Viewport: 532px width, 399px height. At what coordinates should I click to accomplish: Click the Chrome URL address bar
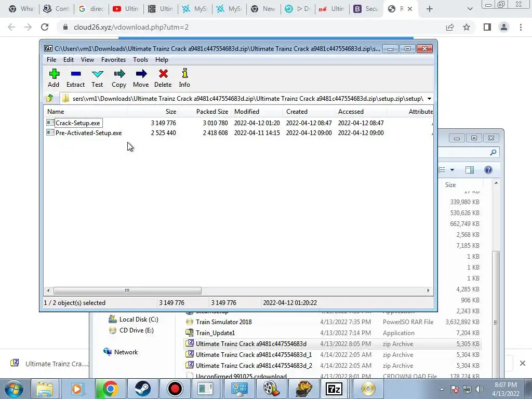tap(251, 27)
